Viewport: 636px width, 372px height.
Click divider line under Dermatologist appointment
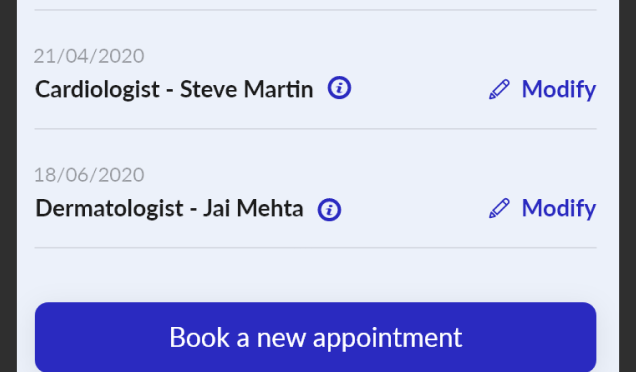316,247
